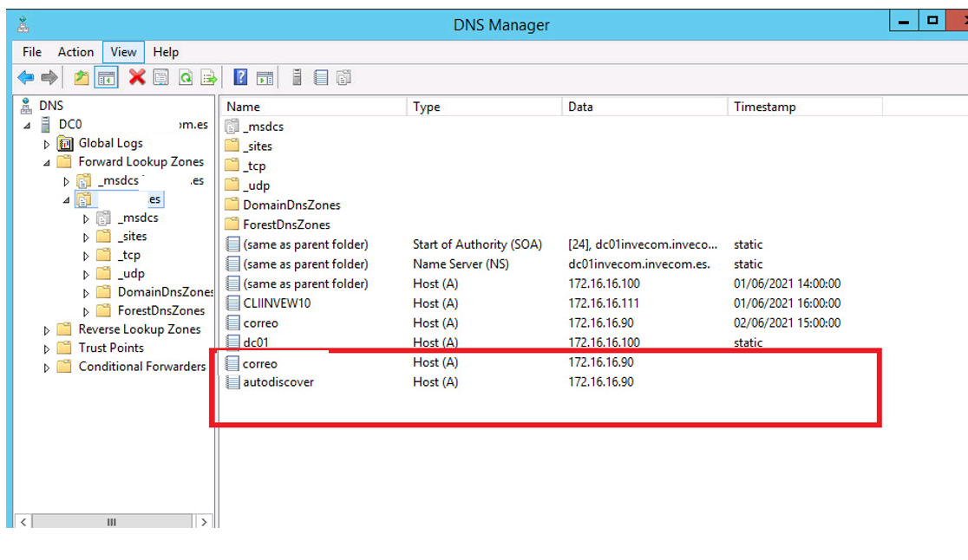The width and height of the screenshot is (968, 560).
Task: Go up one level with folder icon
Action: click(x=81, y=78)
